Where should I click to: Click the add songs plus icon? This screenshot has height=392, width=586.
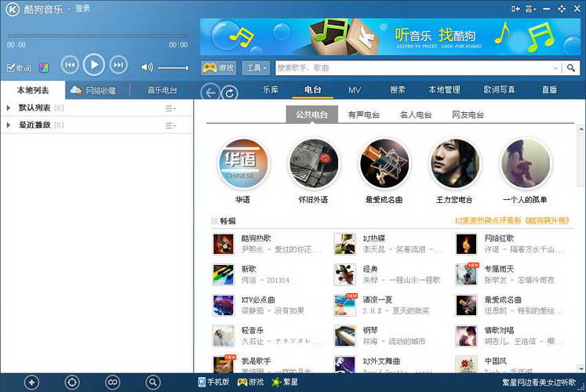tap(31, 383)
